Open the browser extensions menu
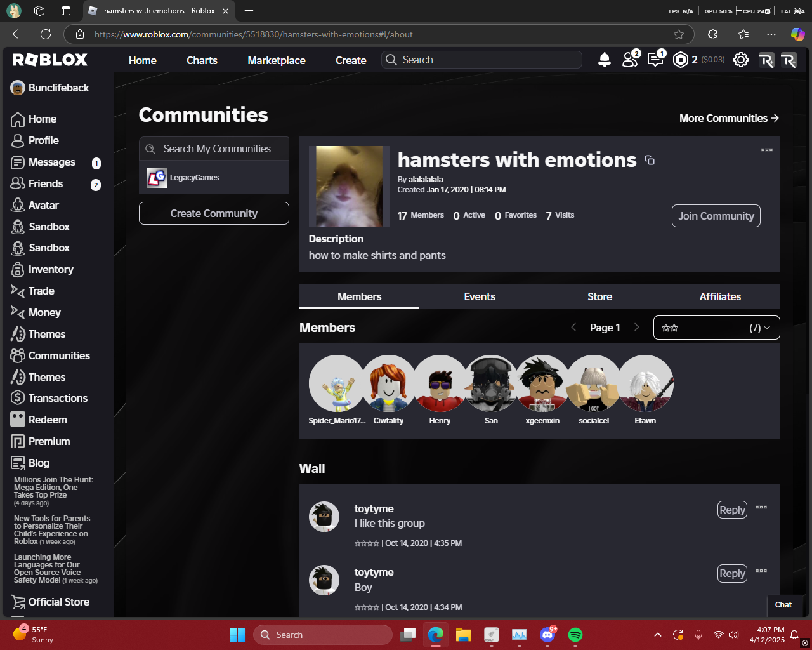This screenshot has width=812, height=650. [x=712, y=34]
